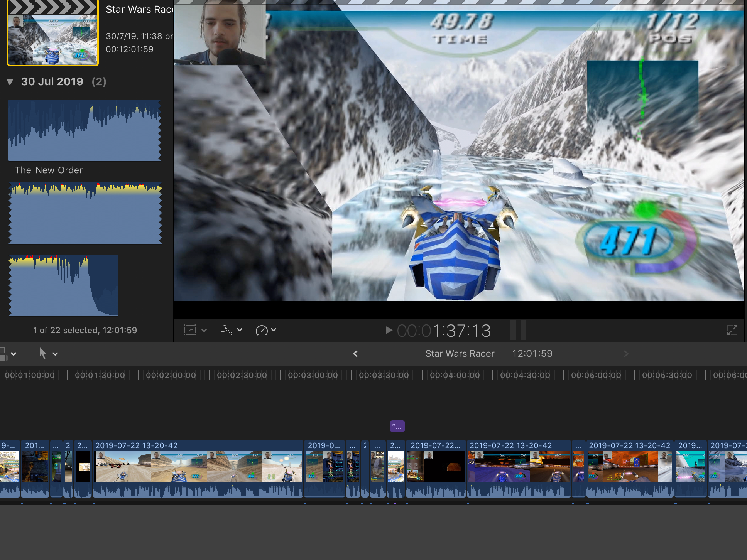Screen dimensions: 747x560
Task: Open the enhancements wand dropdown chevron
Action: pos(240,330)
